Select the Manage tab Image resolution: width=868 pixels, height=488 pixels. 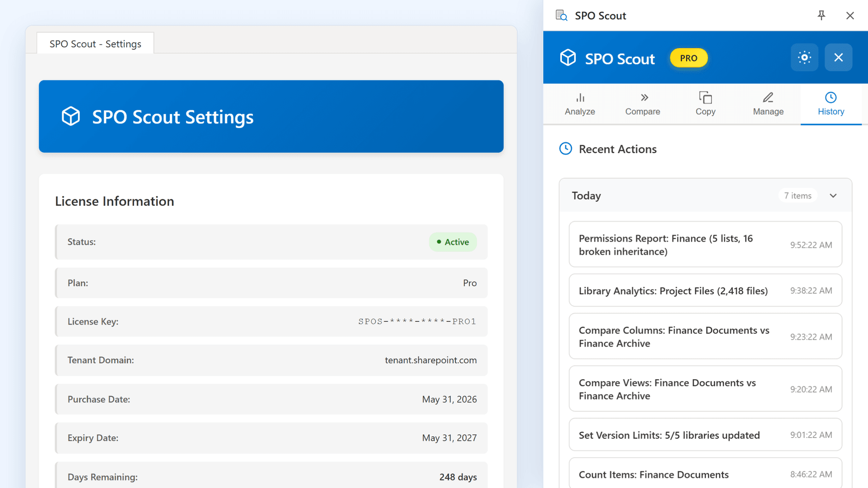coord(768,104)
